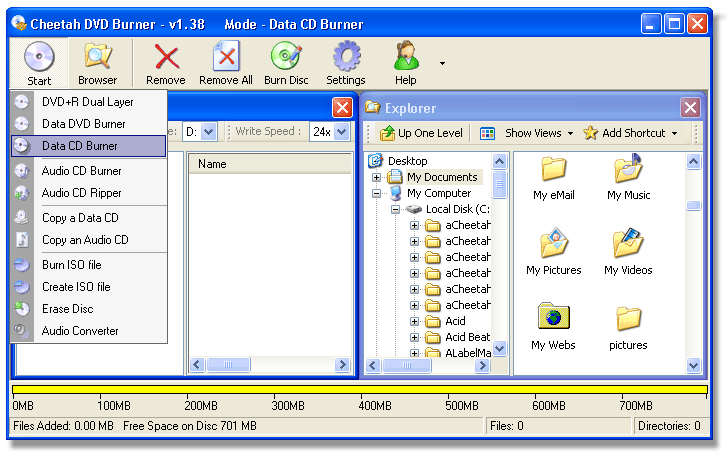Click the Remove toolbar icon
The height and width of the screenshot is (458, 728).
[166, 63]
